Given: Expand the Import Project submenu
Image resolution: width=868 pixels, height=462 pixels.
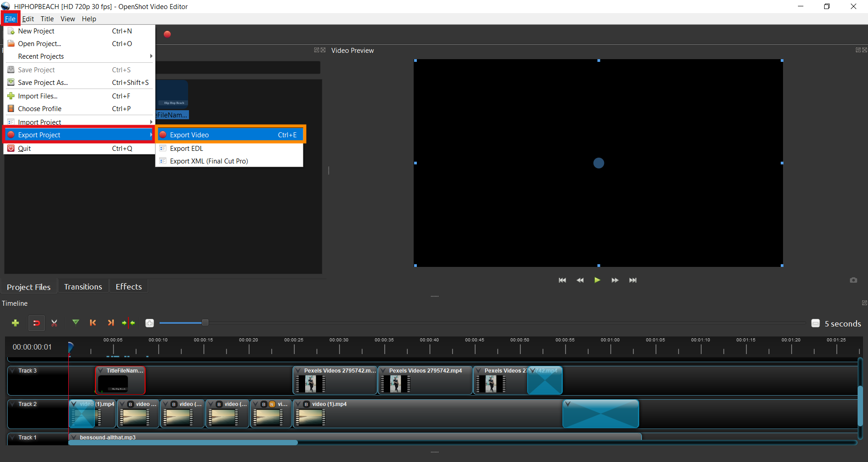Looking at the screenshot, I should point(79,122).
